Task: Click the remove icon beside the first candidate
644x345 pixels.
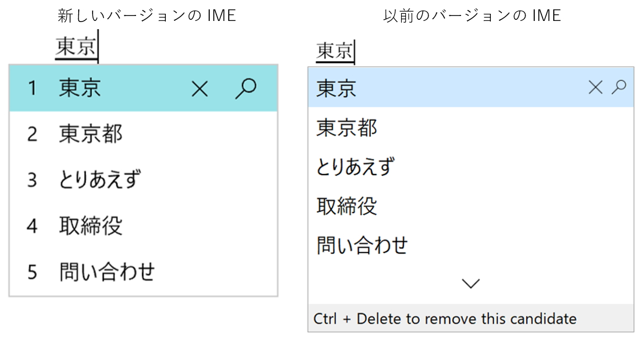Action: tap(199, 88)
